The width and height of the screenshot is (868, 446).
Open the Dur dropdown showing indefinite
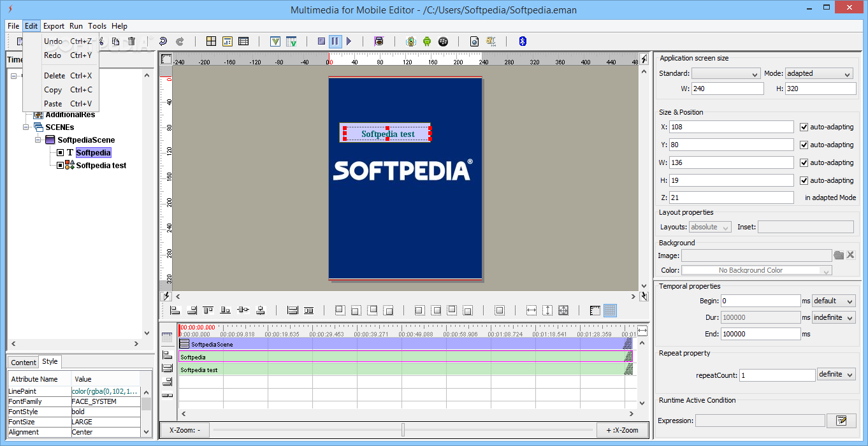pos(834,317)
